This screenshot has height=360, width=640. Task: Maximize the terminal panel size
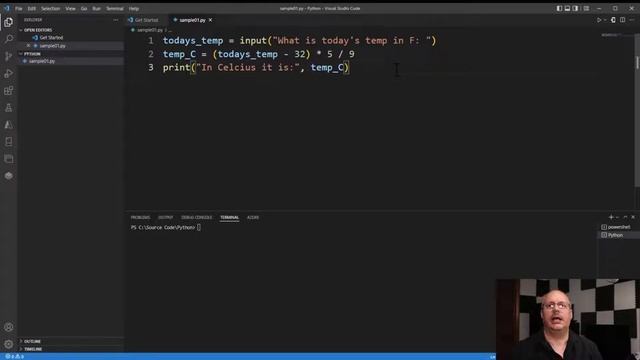pos(625,217)
